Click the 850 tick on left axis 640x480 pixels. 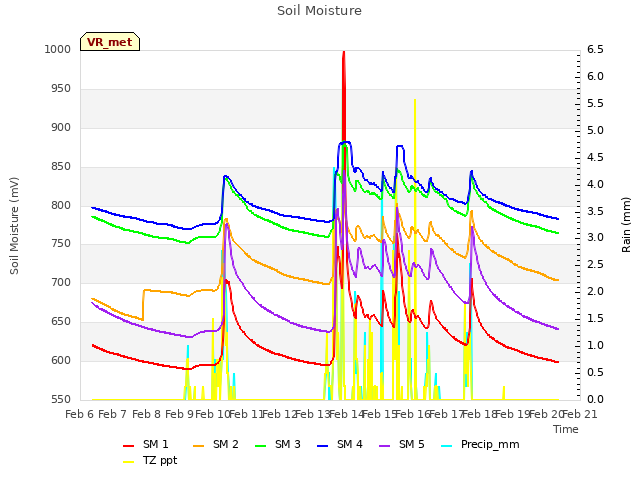(x=61, y=167)
